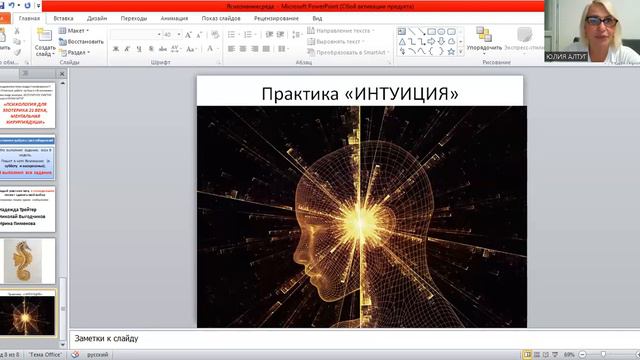The image size is (640, 360).
Task: Click Направление текста button
Action: tap(341, 31)
